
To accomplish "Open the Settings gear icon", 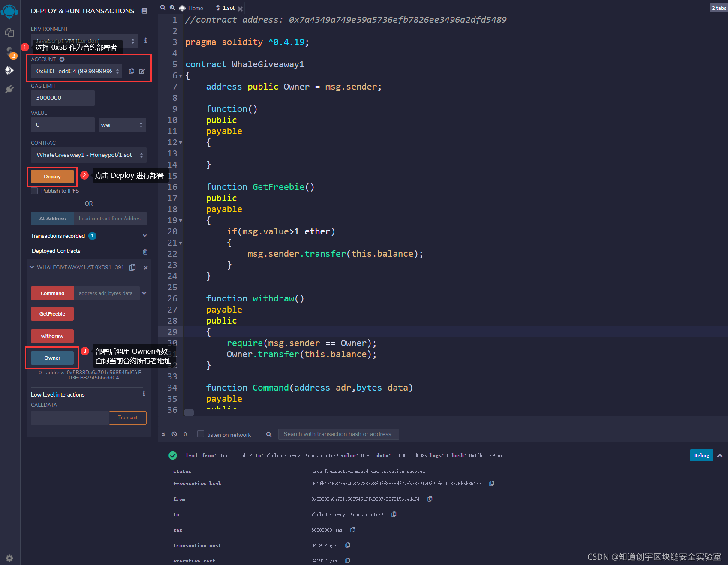I will click(9, 558).
